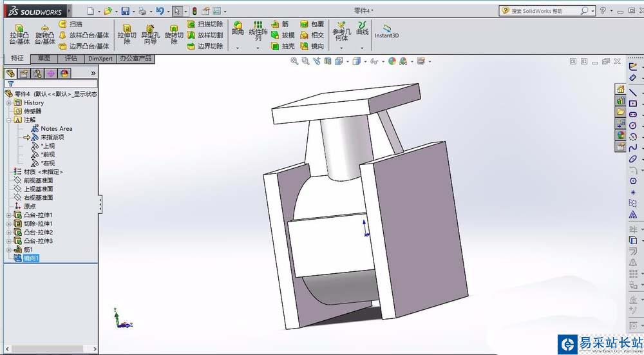Select the Revolved Cut (旋转切除) tool
644x355 pixels.
coord(174,35)
